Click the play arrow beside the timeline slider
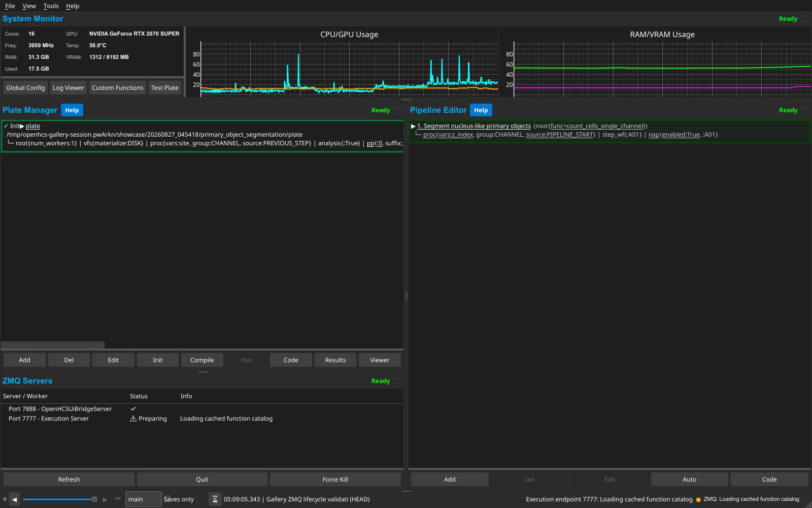 [x=105, y=499]
